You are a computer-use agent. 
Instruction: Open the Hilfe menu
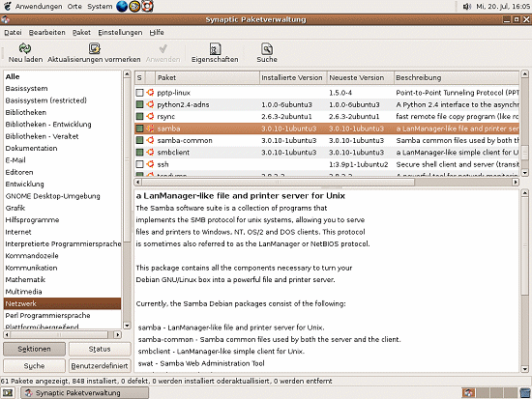coord(157,33)
